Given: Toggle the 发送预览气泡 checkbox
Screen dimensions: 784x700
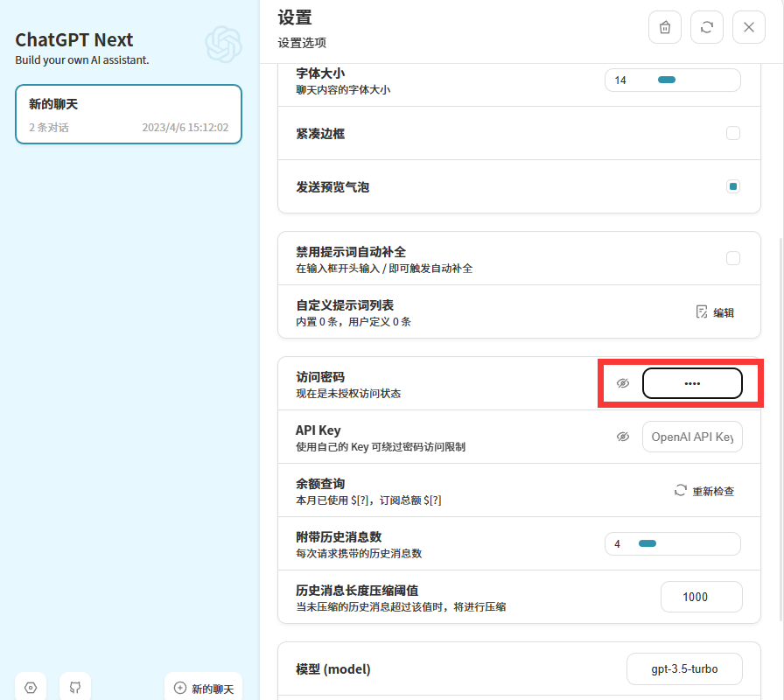Looking at the screenshot, I should (733, 186).
